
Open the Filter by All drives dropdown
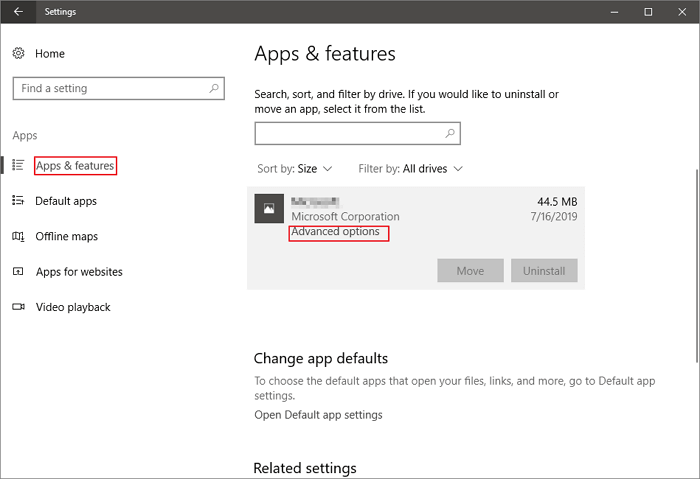pos(410,169)
